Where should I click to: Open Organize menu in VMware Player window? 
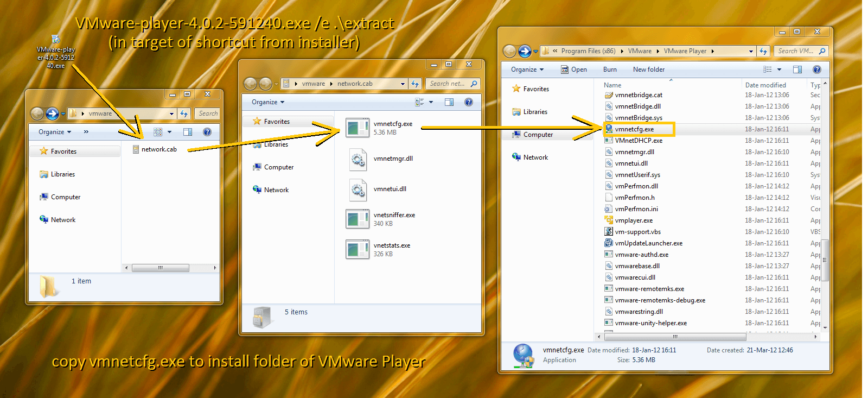point(527,70)
